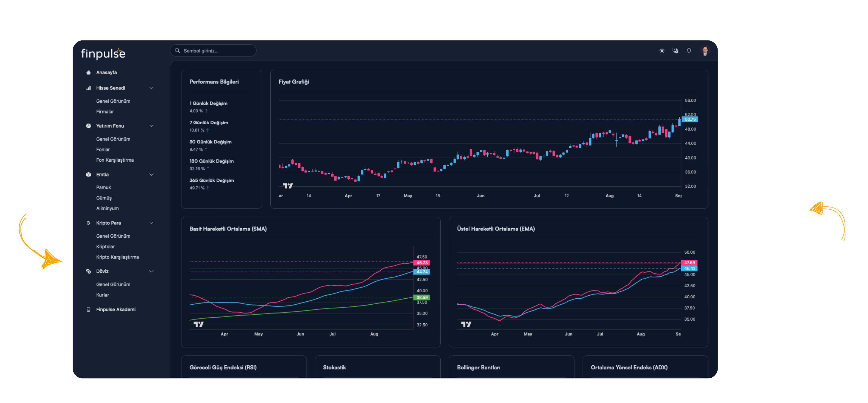This screenshot has width=868, height=403.
Task: Collapse the Hisse Senedi section chevron
Action: click(151, 88)
